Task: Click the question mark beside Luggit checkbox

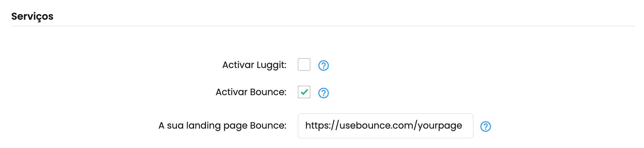Action: point(323,66)
